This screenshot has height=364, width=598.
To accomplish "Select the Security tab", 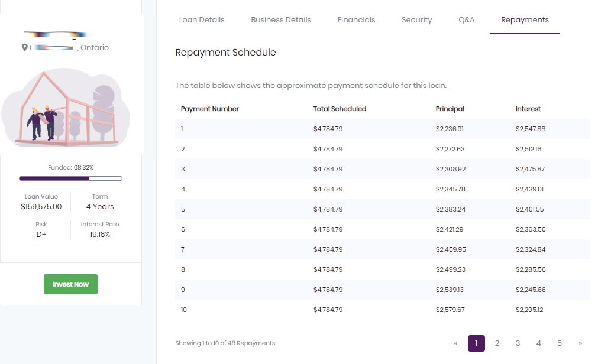I will tap(417, 20).
